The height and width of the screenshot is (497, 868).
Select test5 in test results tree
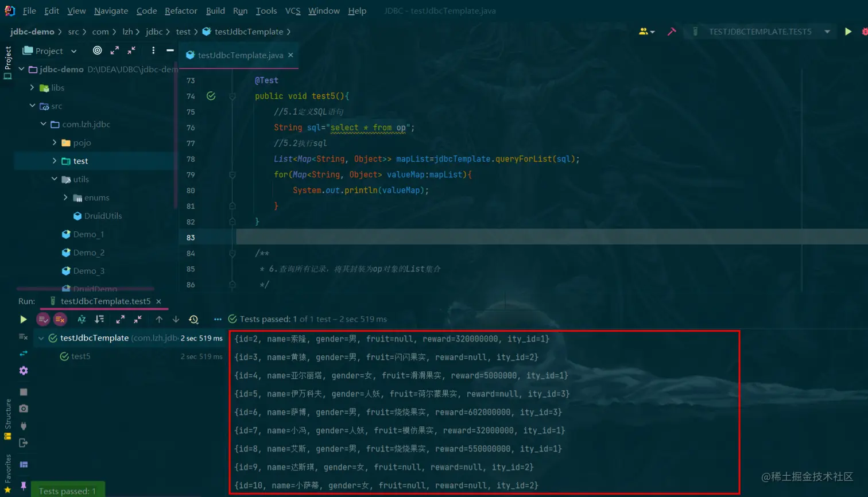(80, 356)
